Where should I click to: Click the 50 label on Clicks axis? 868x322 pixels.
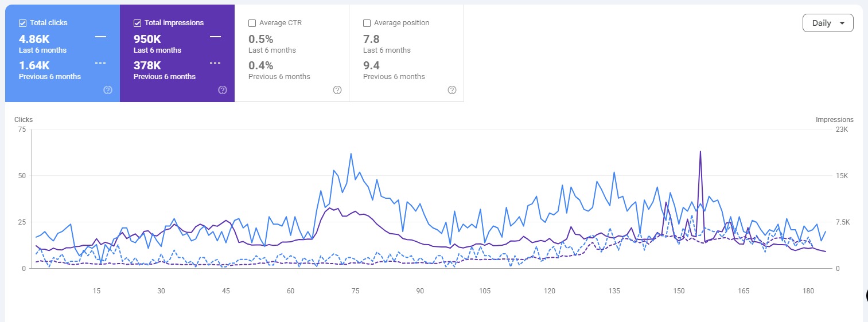[x=22, y=176]
